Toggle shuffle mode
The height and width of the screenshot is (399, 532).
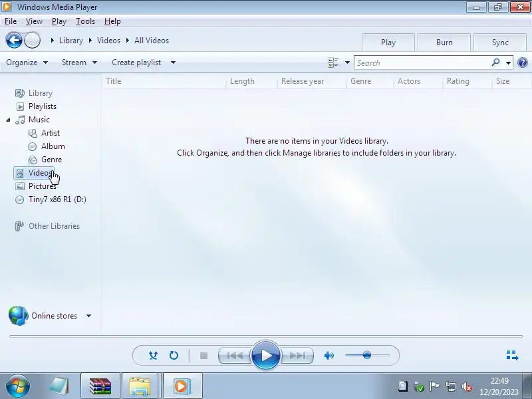point(153,356)
